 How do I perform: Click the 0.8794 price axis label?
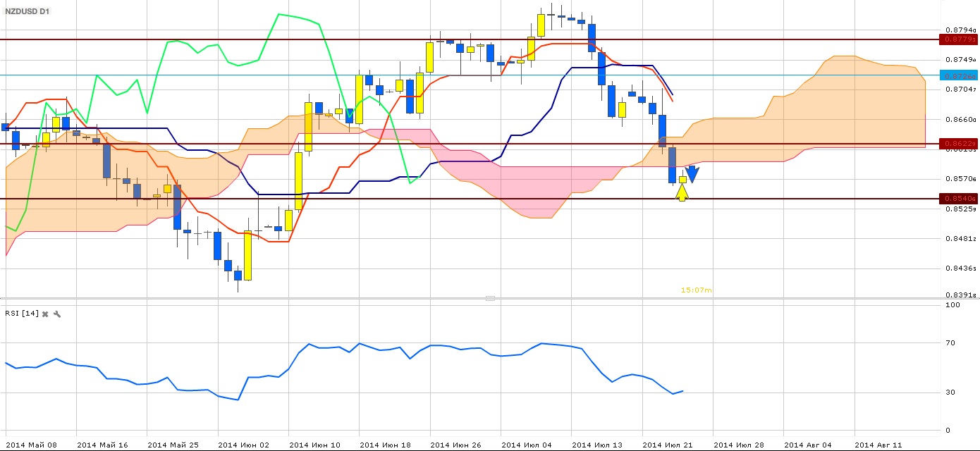[x=960, y=30]
